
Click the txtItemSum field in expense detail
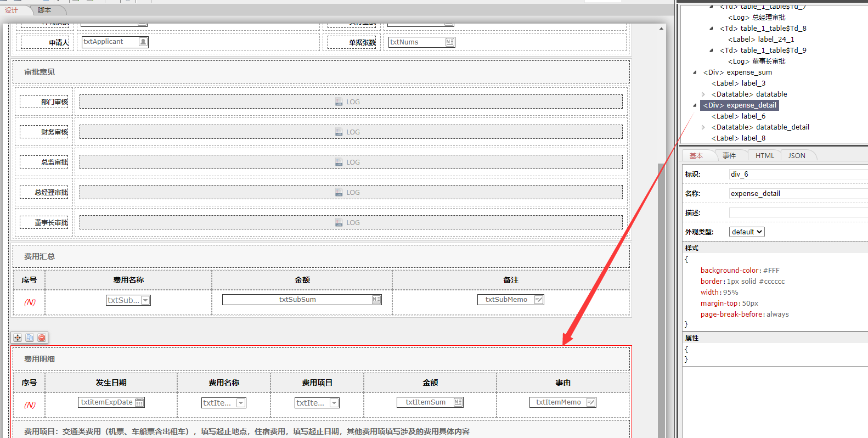coord(431,402)
